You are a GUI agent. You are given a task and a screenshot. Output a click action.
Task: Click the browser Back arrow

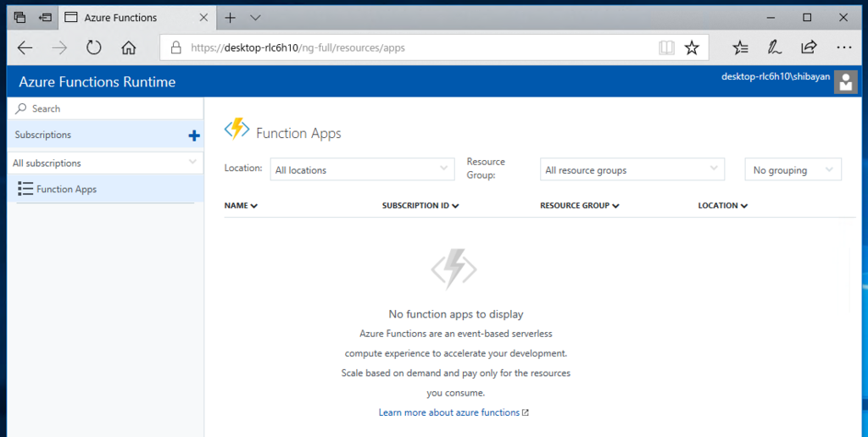coord(25,48)
